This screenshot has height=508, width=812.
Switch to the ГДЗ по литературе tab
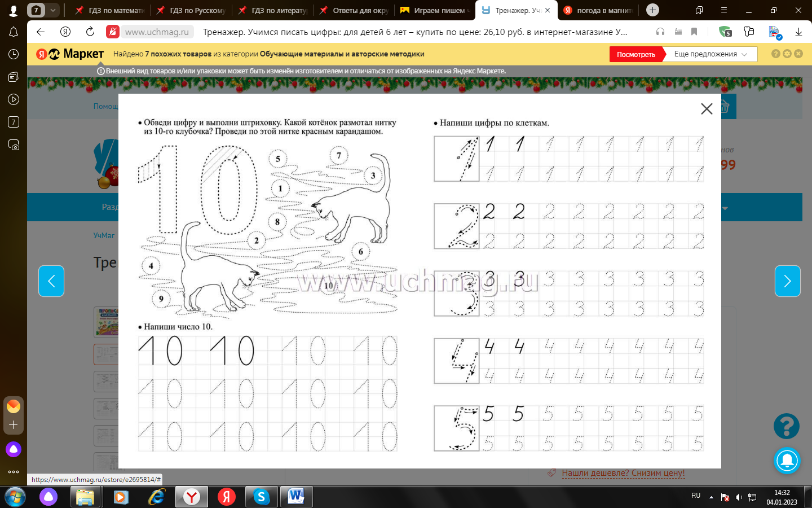272,10
